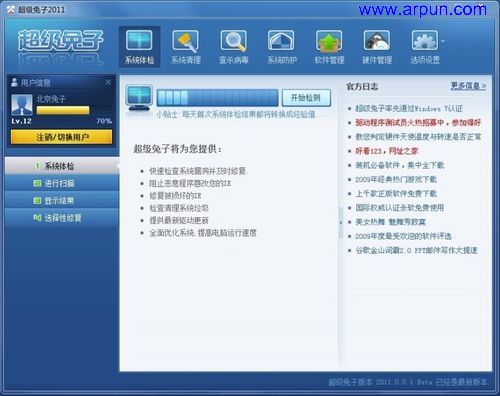This screenshot has width=500, height=396.
Task: Open 2009年度最受欢迎的软件评选 link
Action: (403, 236)
